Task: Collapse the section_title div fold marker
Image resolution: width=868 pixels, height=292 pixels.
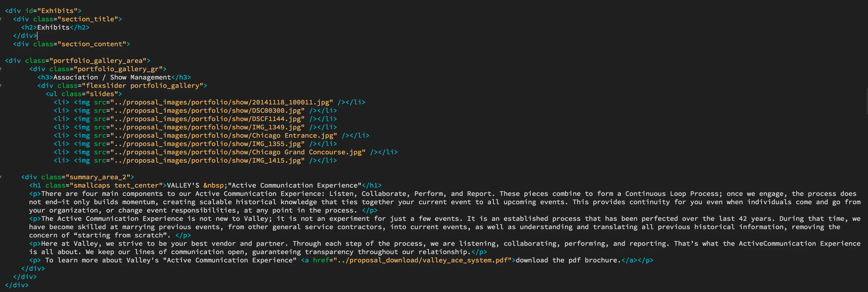Action: (1, 19)
